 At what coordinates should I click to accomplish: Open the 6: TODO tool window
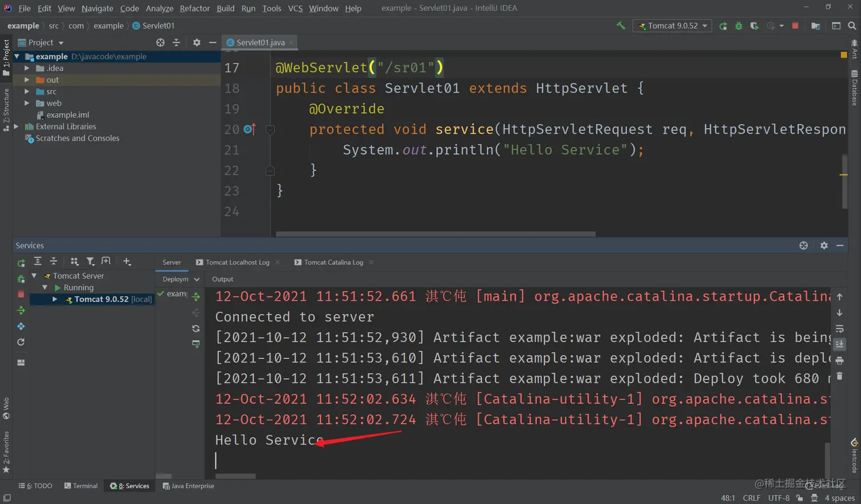click(x=35, y=486)
